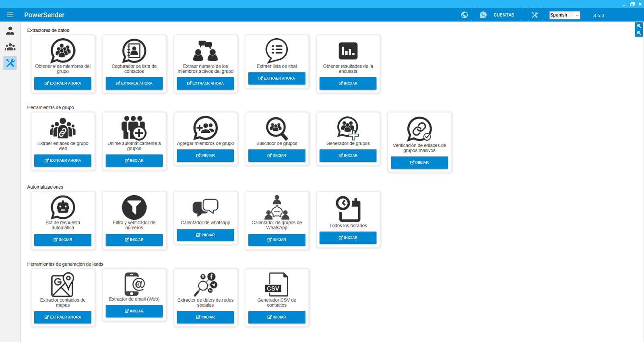Click the Automatizaciones heading
Screen dimensions: 644x342
point(45,187)
